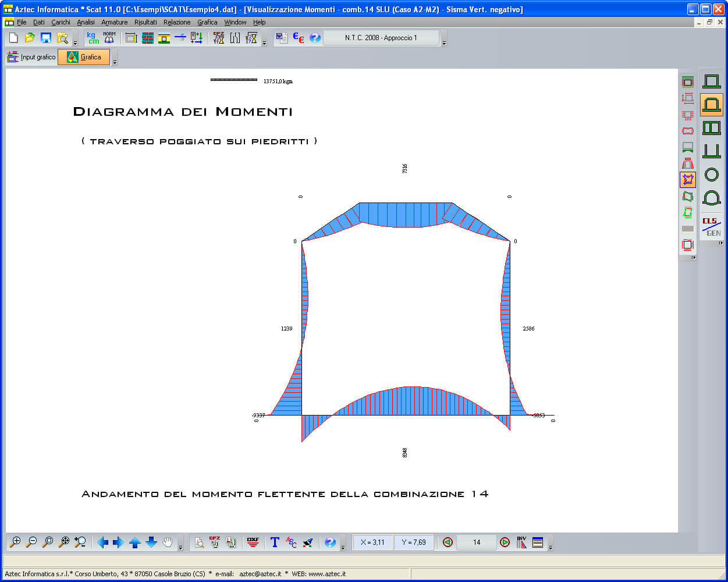The image size is (728, 582).
Task: Click the Euro currency icon
Action: (299, 38)
